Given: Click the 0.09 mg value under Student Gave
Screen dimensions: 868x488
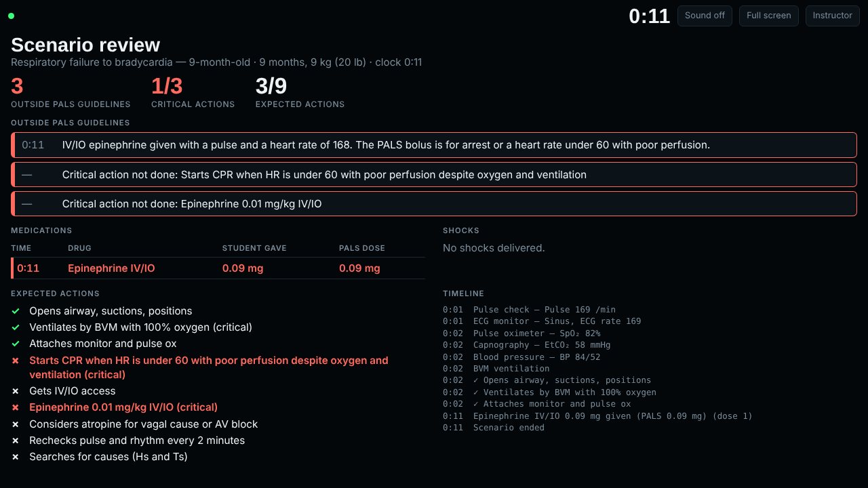Looking at the screenshot, I should [x=243, y=268].
